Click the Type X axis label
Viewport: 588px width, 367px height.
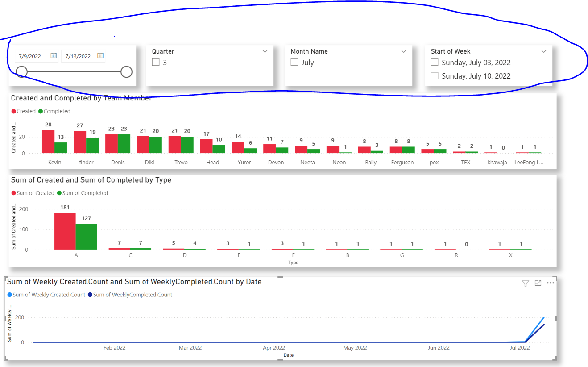click(511, 256)
